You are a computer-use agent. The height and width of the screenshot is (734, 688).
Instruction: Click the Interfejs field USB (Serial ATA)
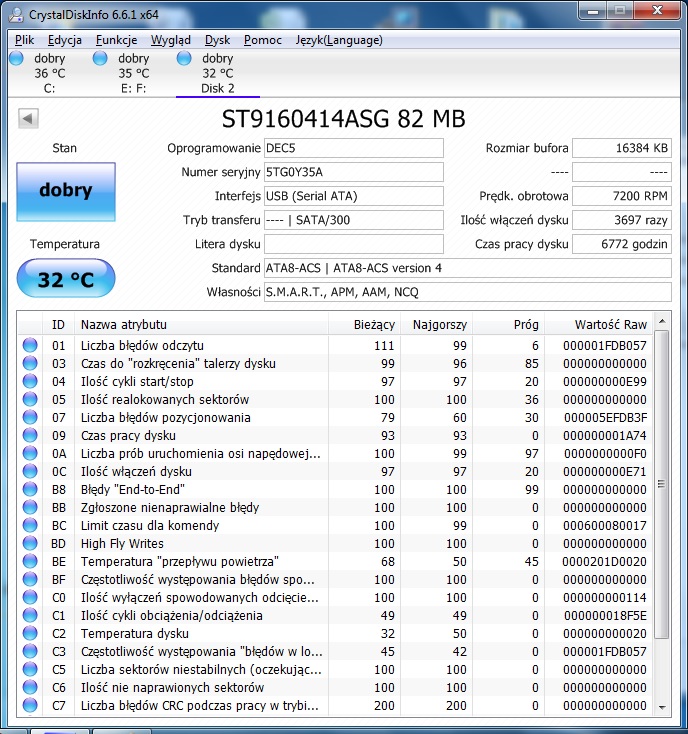[354, 196]
